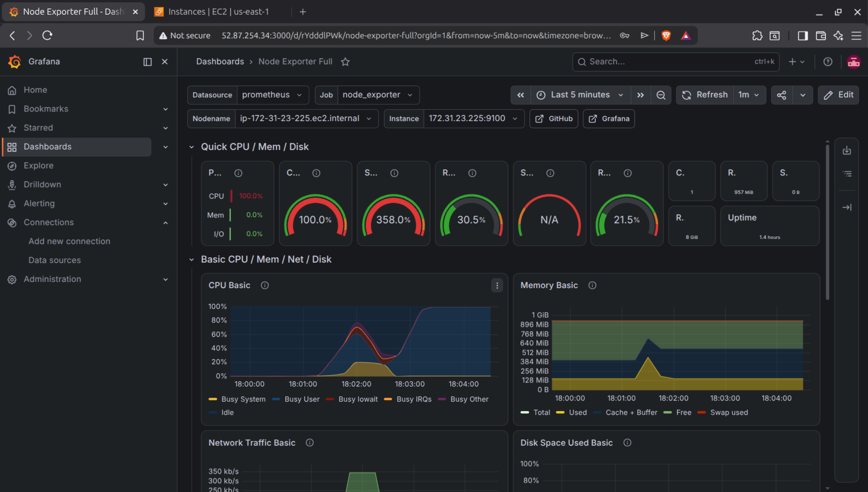Open the help question-mark icon

click(x=828, y=62)
